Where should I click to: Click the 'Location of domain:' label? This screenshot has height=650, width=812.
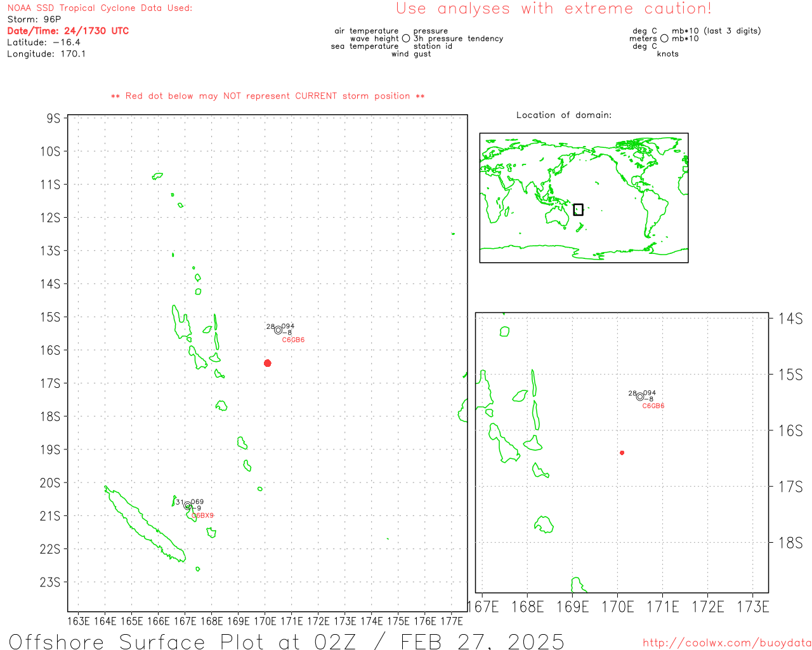(x=564, y=116)
